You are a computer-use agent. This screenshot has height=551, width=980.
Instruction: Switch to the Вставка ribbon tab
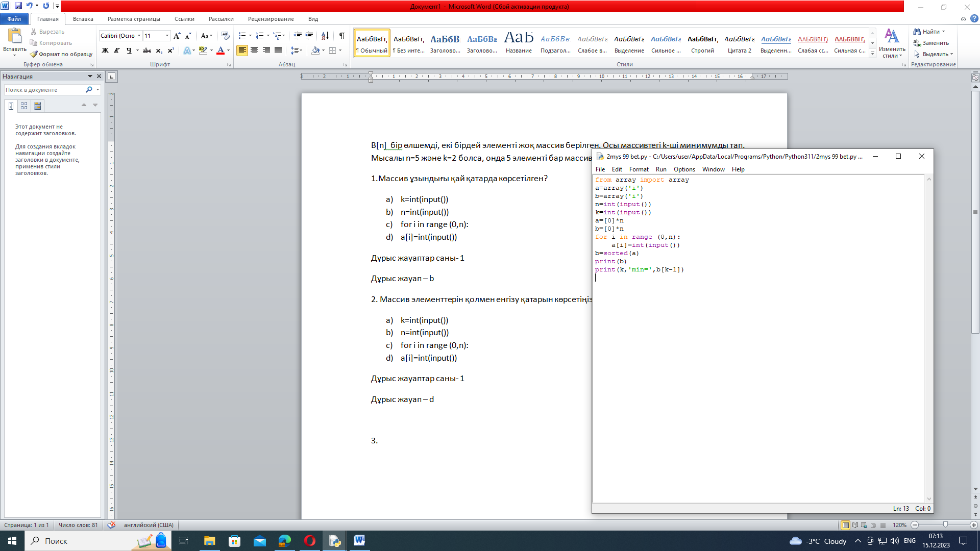83,19
